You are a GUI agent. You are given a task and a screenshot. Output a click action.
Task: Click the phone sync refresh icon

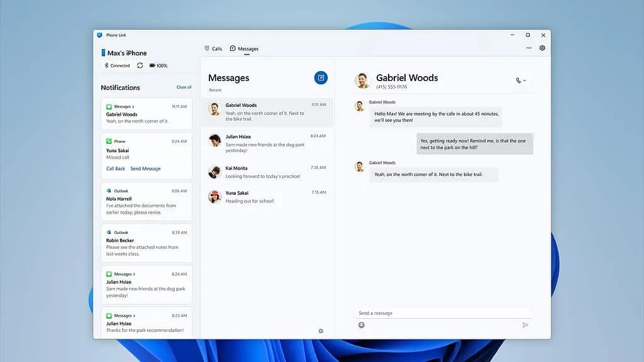tap(140, 65)
